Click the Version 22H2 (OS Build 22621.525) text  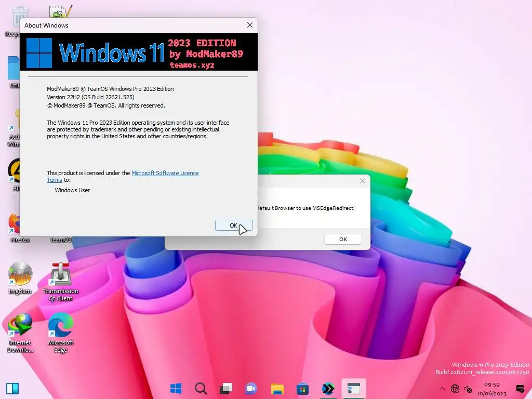click(90, 97)
